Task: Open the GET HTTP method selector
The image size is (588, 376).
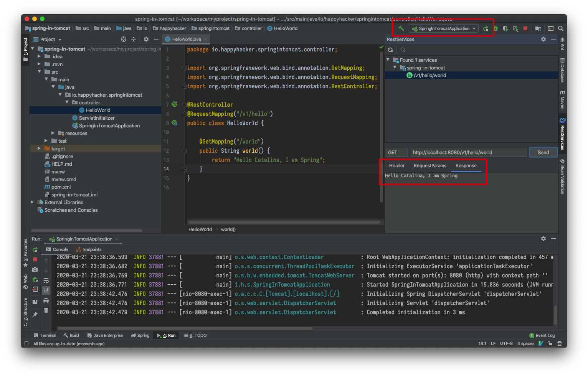Action: click(396, 152)
